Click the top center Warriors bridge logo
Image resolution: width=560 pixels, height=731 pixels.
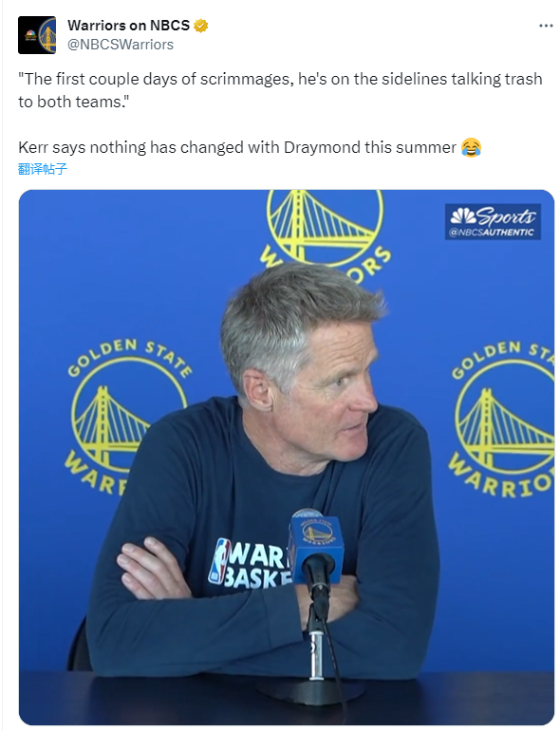(x=325, y=230)
